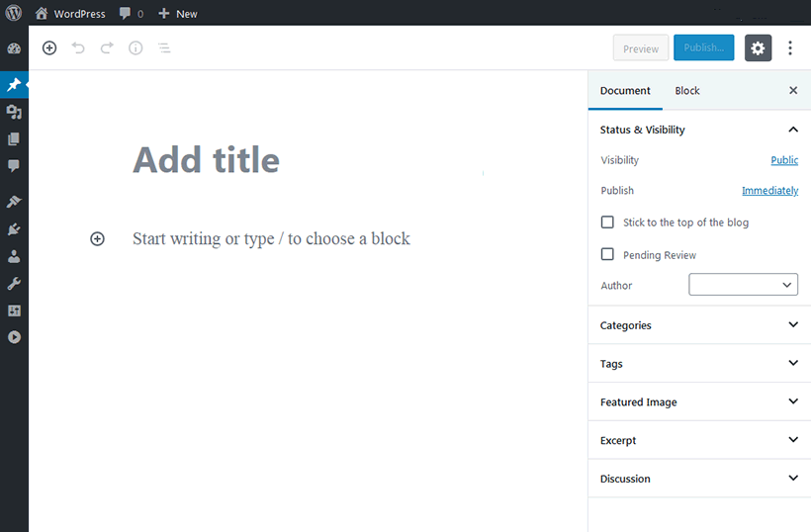
Task: Open the Media library sidebar icon
Action: 14,112
